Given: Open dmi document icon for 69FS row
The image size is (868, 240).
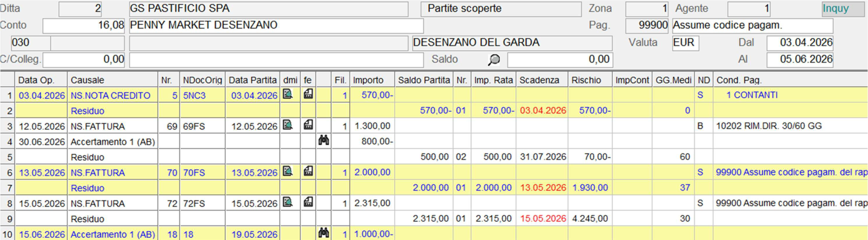Looking at the screenshot, I should pyautogui.click(x=288, y=125).
